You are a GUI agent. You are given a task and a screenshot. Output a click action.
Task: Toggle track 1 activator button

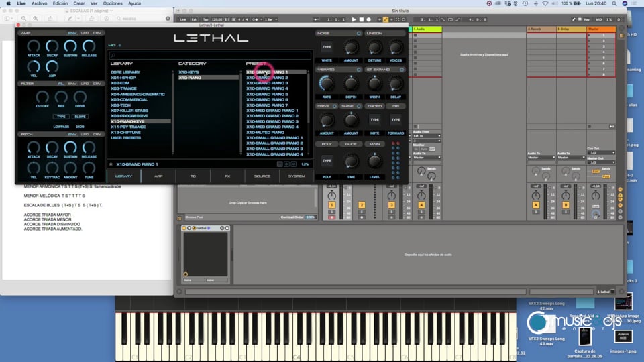331,205
